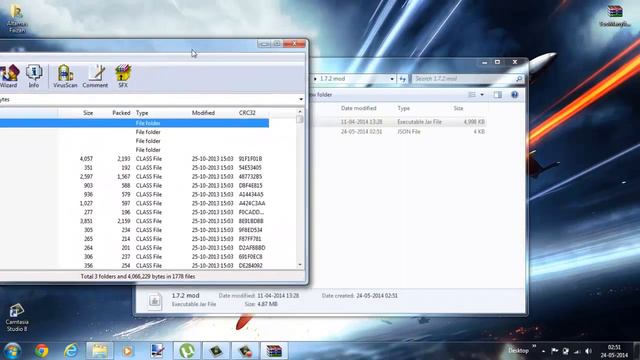Open Camtasia Studio 8 desktop shortcut
Viewport: 640px width, 360px height.
coord(17,318)
